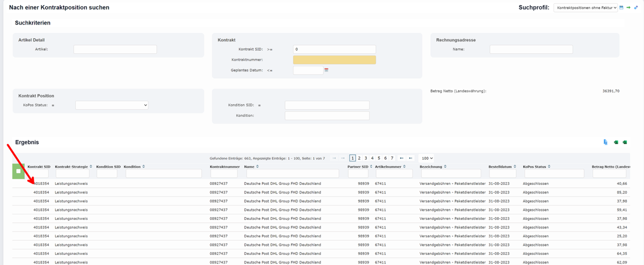
Task: Save the current search profile via disk icon
Action: pos(621,8)
